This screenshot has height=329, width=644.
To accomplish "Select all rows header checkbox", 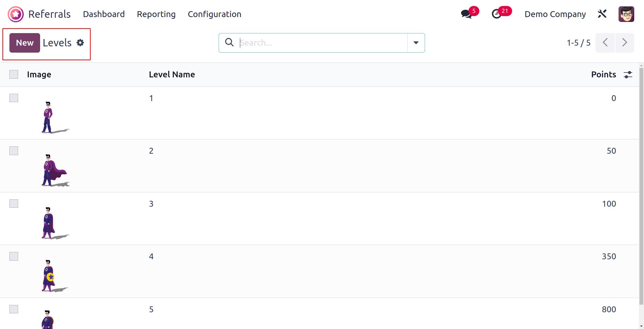I will click(14, 74).
